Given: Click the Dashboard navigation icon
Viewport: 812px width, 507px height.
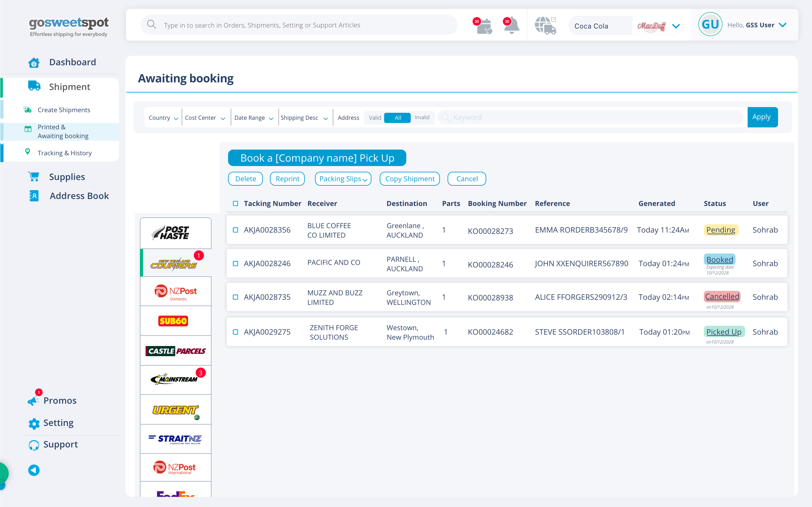Looking at the screenshot, I should point(34,62).
